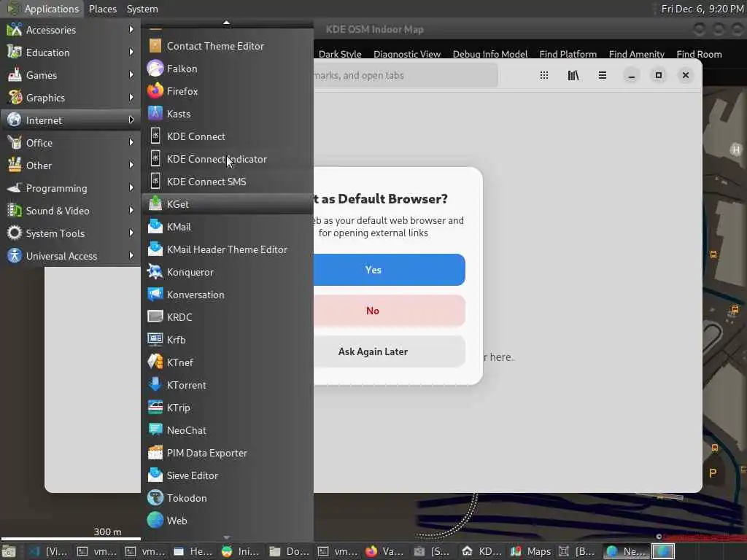Switch to the Firefox taskbar entry
The height and width of the screenshot is (560, 747).
tap(384, 551)
